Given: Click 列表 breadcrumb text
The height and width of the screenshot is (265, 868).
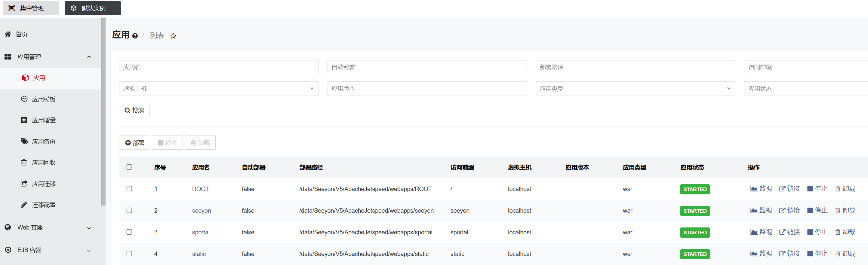Looking at the screenshot, I should (x=157, y=36).
